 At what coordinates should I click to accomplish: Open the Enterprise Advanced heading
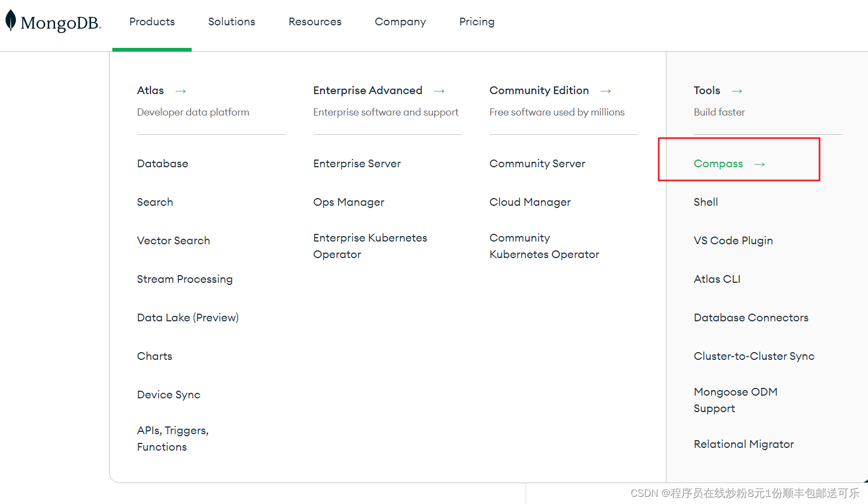click(368, 90)
